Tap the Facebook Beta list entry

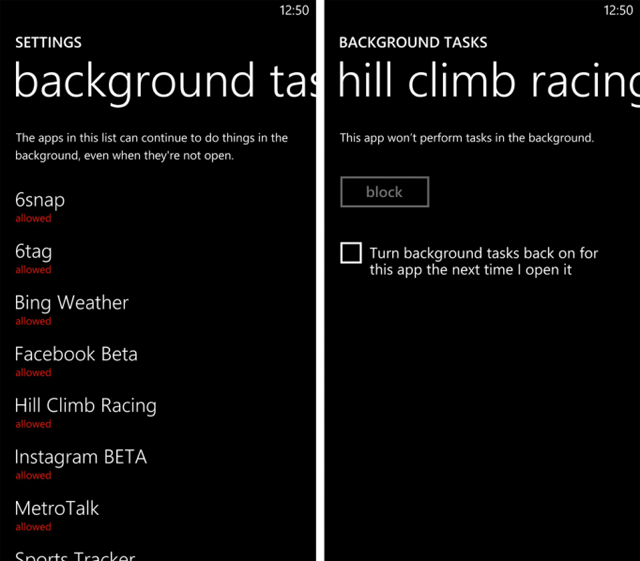(x=76, y=354)
